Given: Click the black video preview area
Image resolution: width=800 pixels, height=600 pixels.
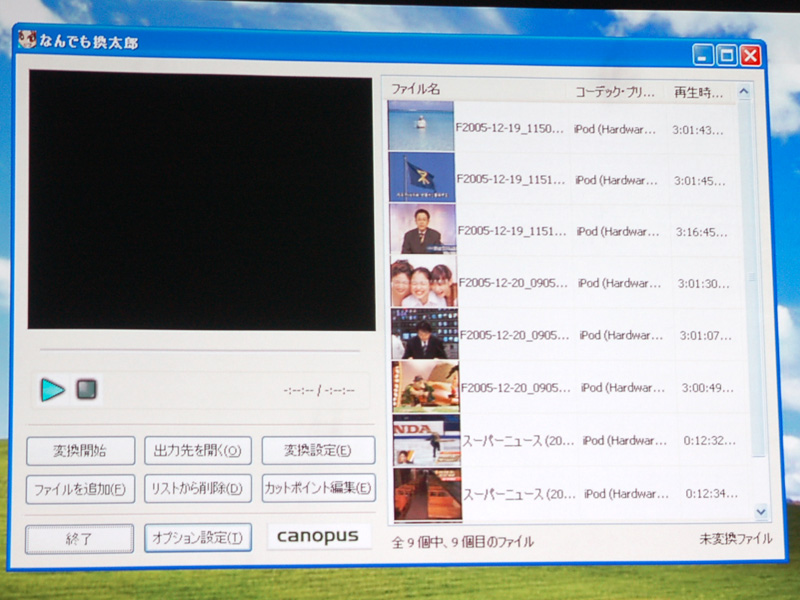Looking at the screenshot, I should [201, 201].
